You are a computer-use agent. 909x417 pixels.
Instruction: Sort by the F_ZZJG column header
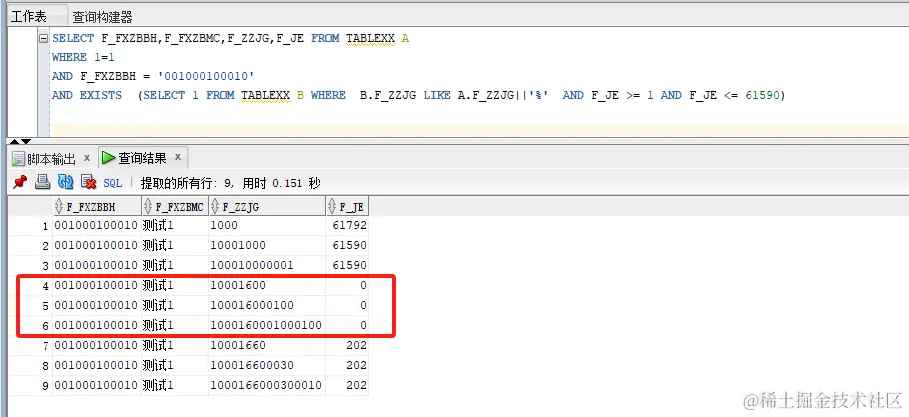[x=267, y=206]
